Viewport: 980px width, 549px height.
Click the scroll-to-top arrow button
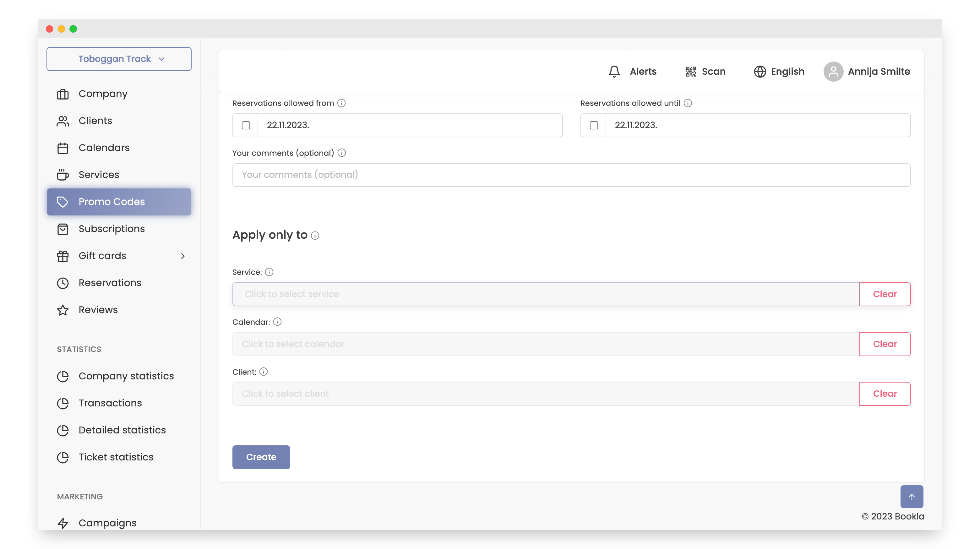tap(911, 496)
